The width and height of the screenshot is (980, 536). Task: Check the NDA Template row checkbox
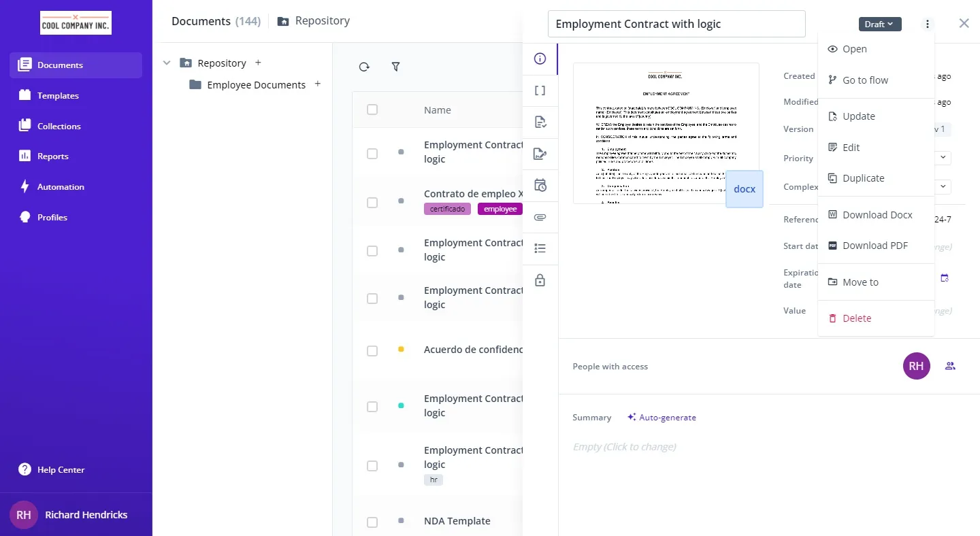pyautogui.click(x=372, y=522)
